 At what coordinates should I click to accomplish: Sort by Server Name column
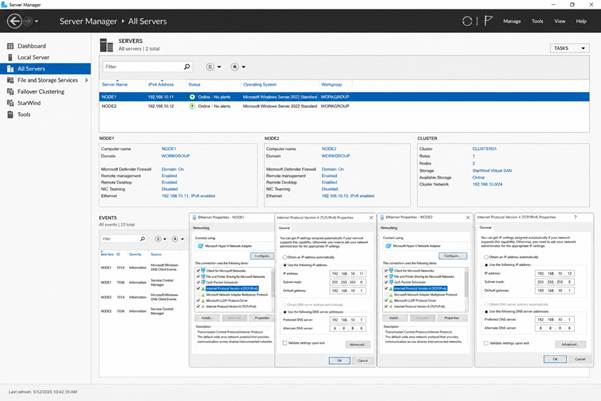pyautogui.click(x=115, y=84)
